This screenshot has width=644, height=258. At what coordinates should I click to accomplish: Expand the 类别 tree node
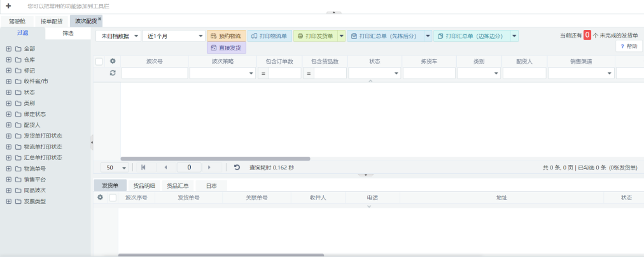click(x=8, y=103)
